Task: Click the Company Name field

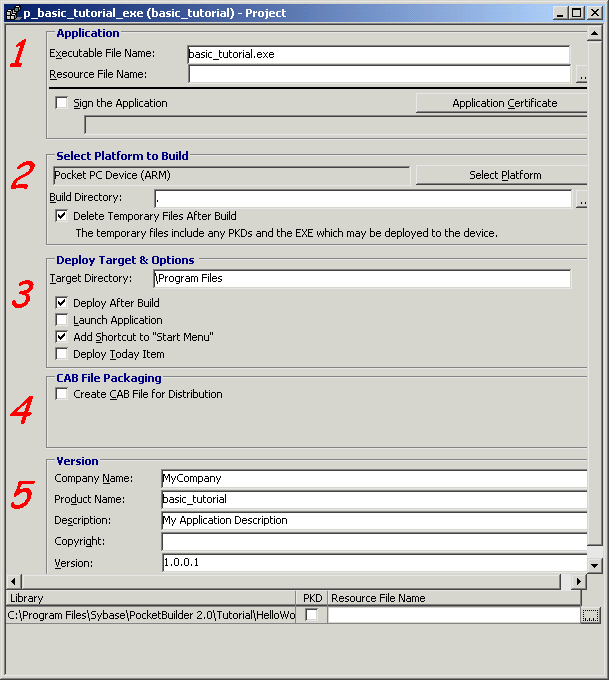Action: (x=374, y=478)
